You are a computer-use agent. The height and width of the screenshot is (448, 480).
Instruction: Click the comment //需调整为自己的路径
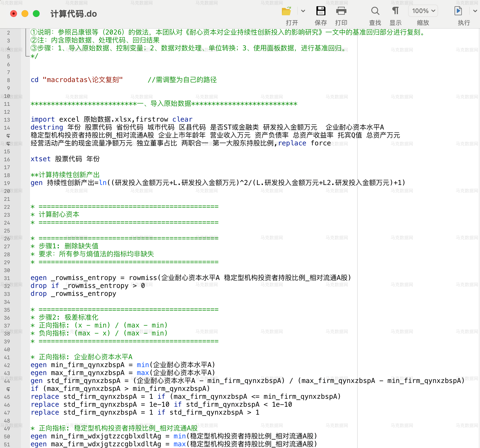182,80
